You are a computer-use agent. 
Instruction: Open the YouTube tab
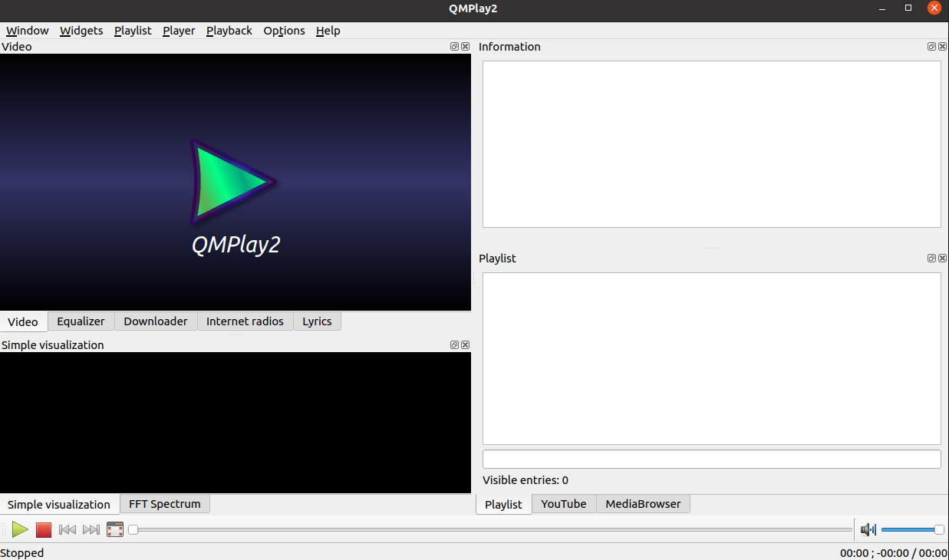click(x=564, y=504)
